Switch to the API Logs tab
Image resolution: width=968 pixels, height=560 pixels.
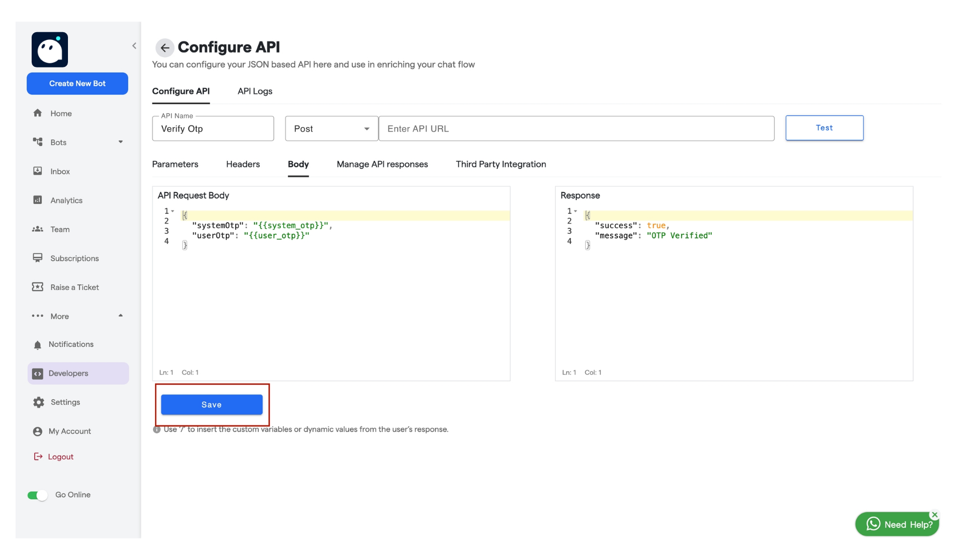(x=254, y=91)
